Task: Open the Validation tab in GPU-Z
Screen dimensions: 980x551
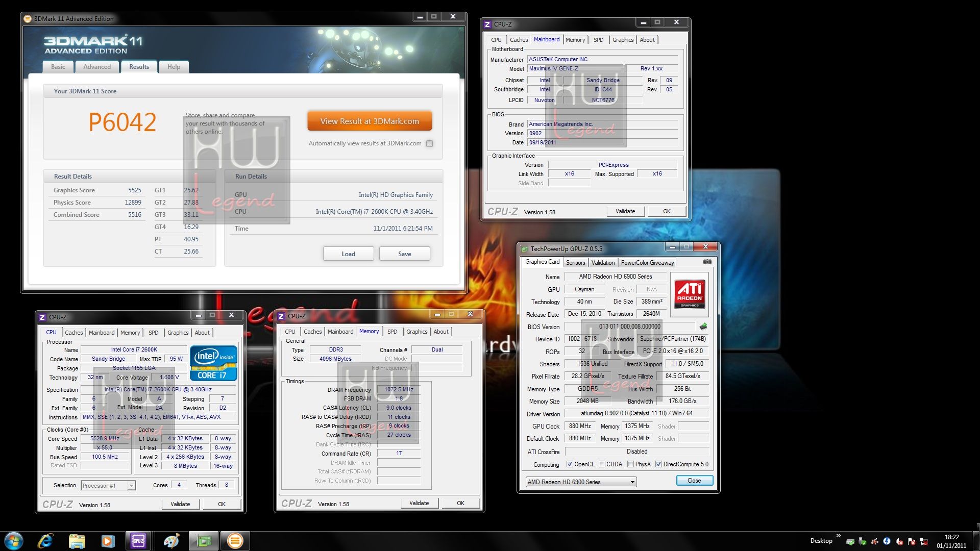Action: tap(603, 263)
